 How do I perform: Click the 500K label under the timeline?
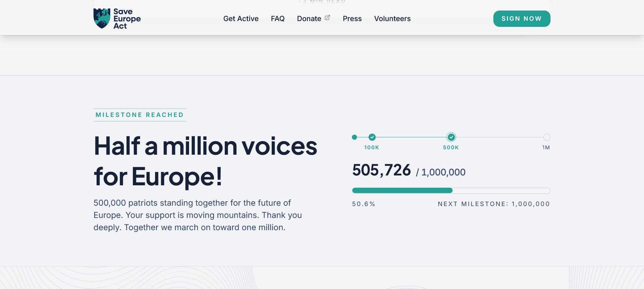pyautogui.click(x=451, y=148)
